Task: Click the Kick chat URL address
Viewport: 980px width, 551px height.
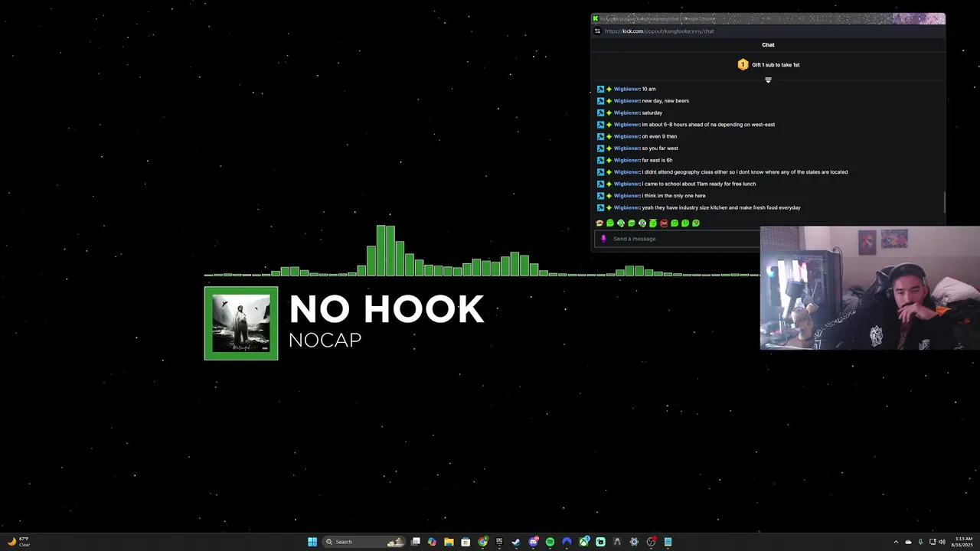Action: coord(658,31)
